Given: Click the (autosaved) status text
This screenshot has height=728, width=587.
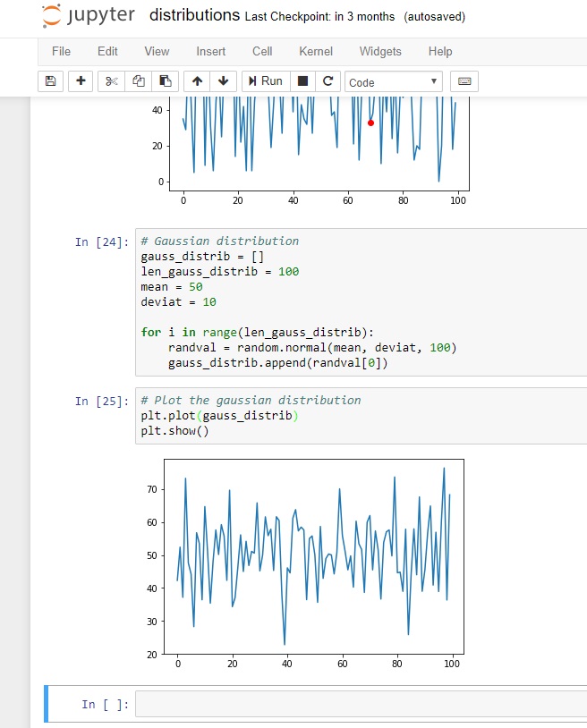Looking at the screenshot, I should [434, 17].
